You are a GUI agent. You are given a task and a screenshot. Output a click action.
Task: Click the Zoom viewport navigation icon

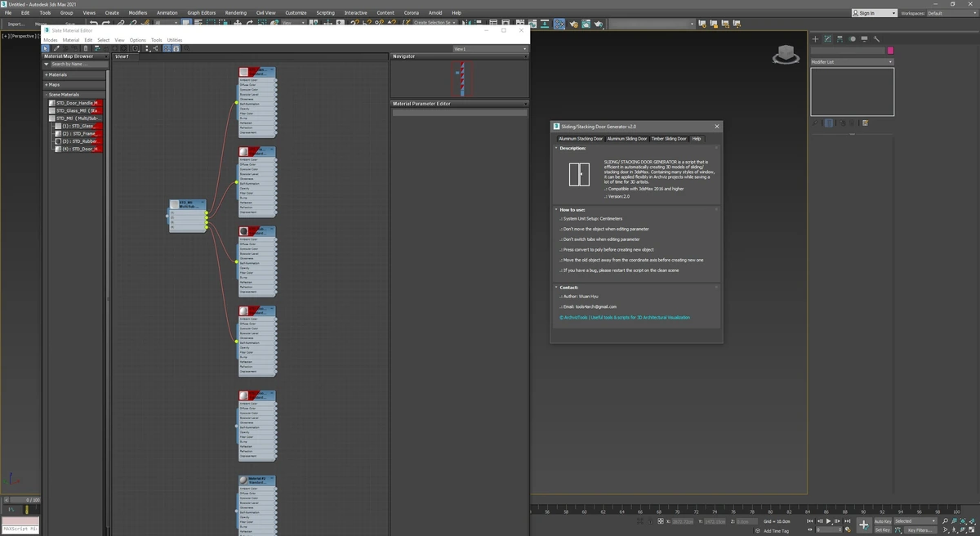point(945,520)
